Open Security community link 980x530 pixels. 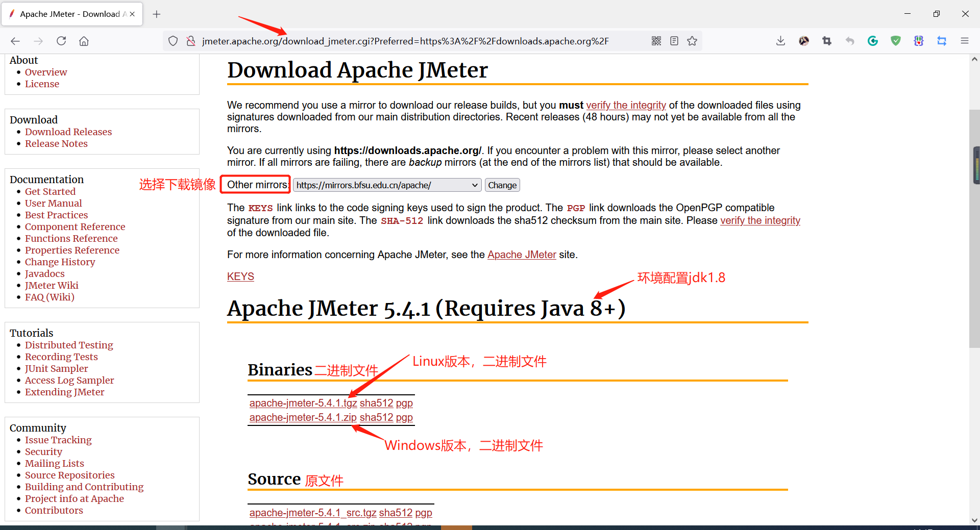(43, 451)
